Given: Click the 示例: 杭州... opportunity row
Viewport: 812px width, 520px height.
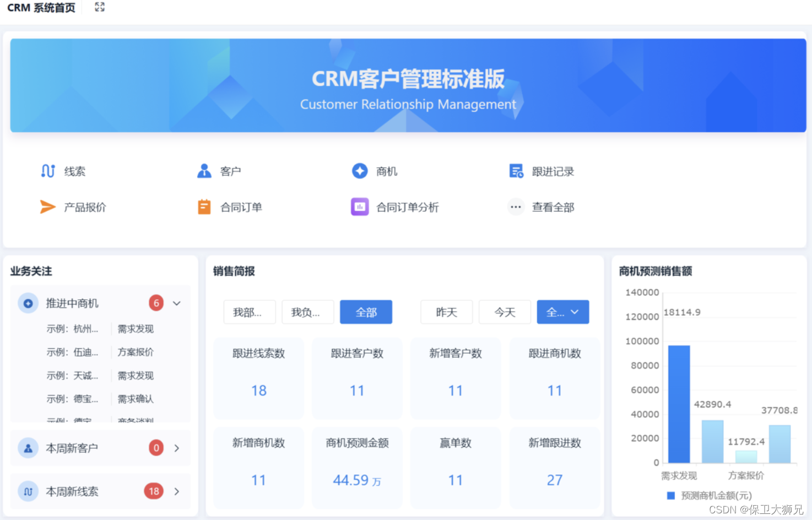Looking at the screenshot, I should coord(100,329).
